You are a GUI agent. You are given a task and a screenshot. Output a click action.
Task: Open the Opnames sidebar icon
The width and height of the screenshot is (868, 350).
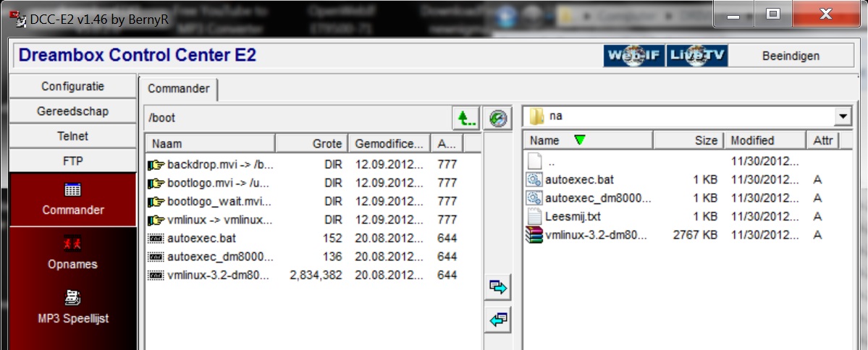[x=72, y=253]
